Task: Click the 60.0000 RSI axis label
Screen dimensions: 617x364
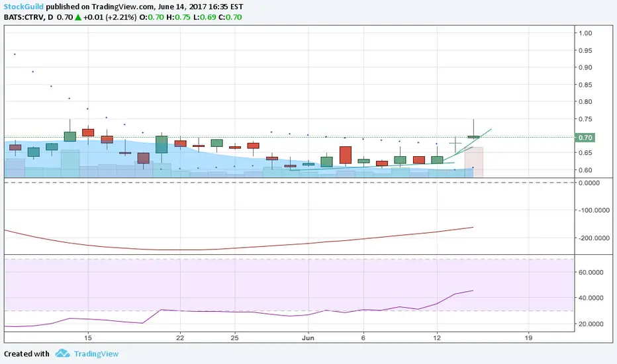Action: click(x=591, y=272)
